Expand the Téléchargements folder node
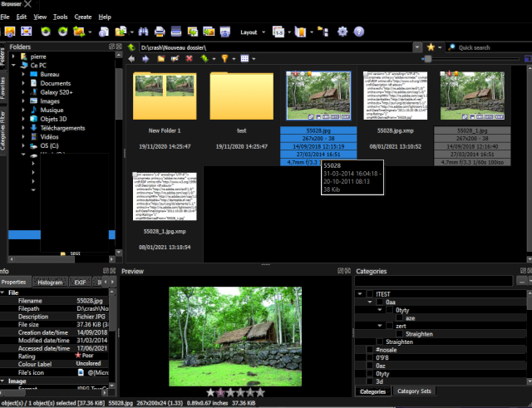Image resolution: width=532 pixels, height=408 pixels. 23,128
